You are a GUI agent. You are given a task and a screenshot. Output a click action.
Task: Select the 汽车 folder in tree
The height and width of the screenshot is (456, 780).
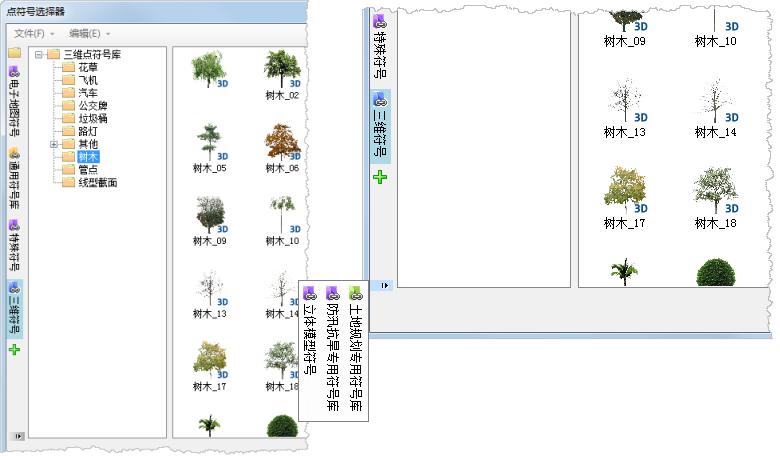coord(87,92)
